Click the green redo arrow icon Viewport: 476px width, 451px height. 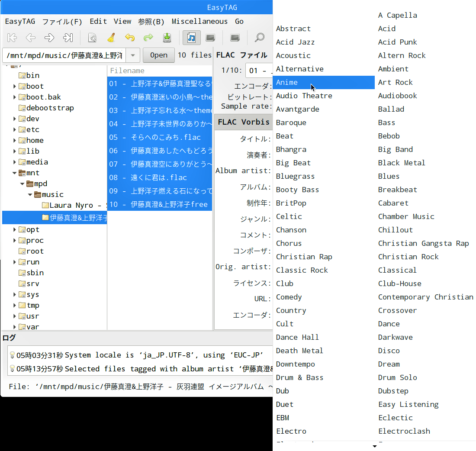[148, 38]
